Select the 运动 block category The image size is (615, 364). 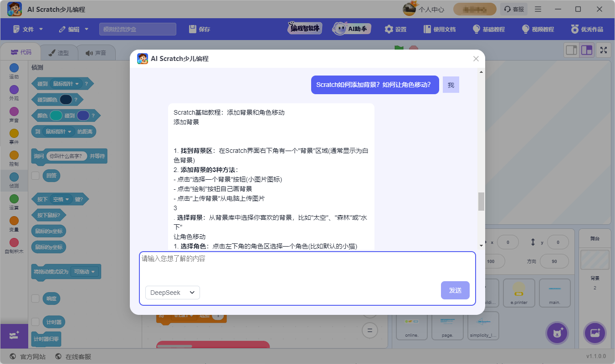pos(14,71)
